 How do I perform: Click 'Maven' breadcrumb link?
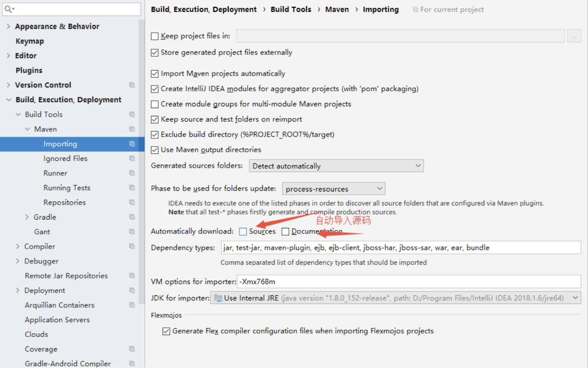click(x=337, y=10)
